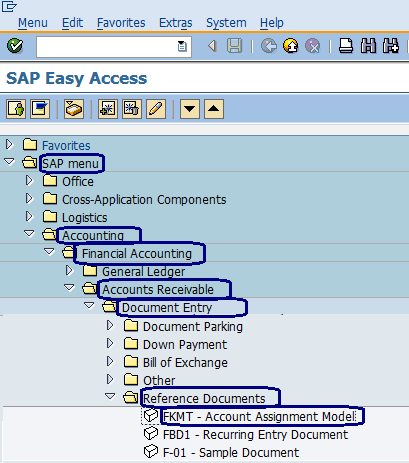Select the Document Parking folder label
409x463 pixels.
(193, 327)
